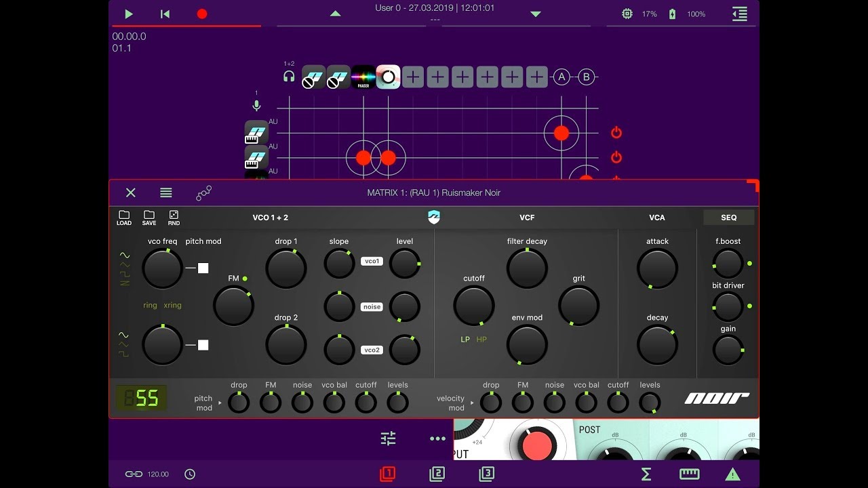The image size is (868, 488).
Task: Click the vco1 label button
Action: (x=372, y=261)
